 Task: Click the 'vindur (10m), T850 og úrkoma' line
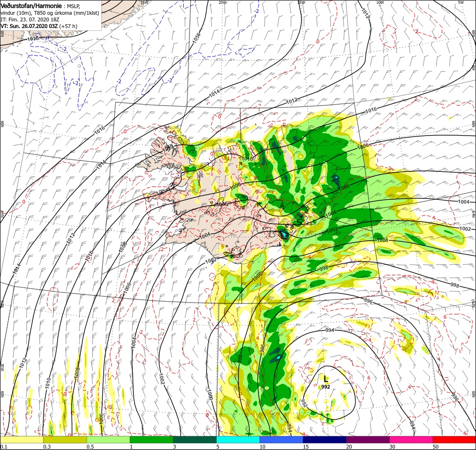pos(50,13)
